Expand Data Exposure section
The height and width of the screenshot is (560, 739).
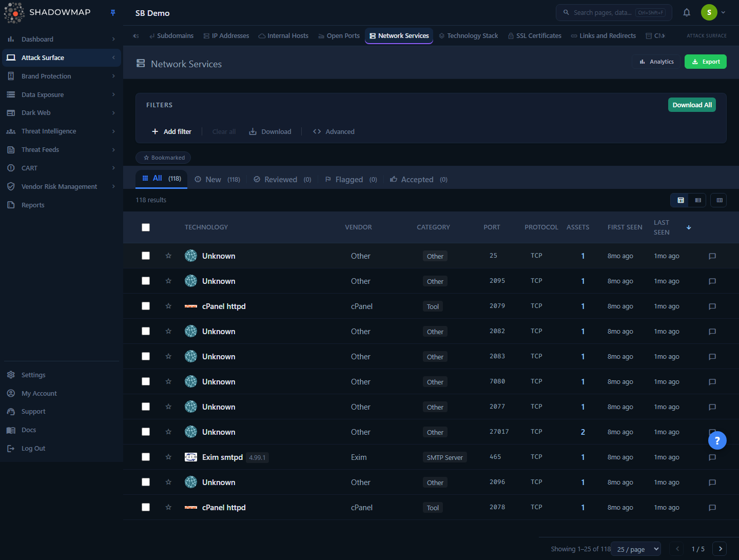click(62, 94)
